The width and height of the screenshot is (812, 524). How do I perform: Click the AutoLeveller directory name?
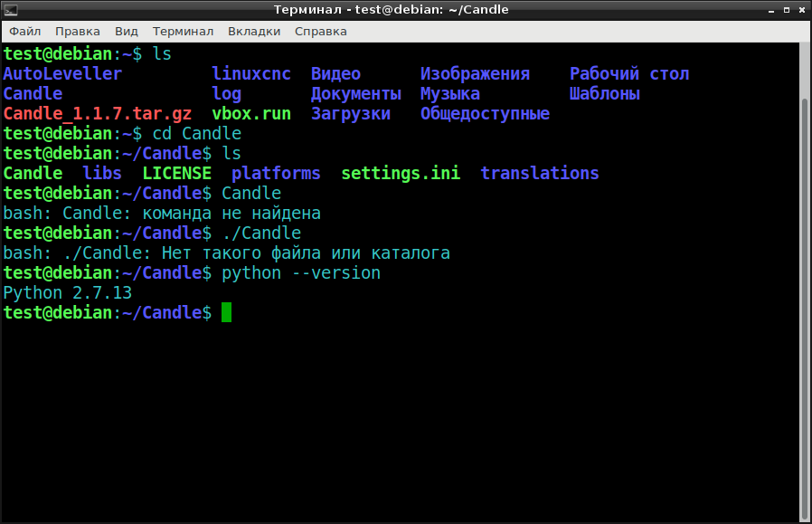coord(62,73)
